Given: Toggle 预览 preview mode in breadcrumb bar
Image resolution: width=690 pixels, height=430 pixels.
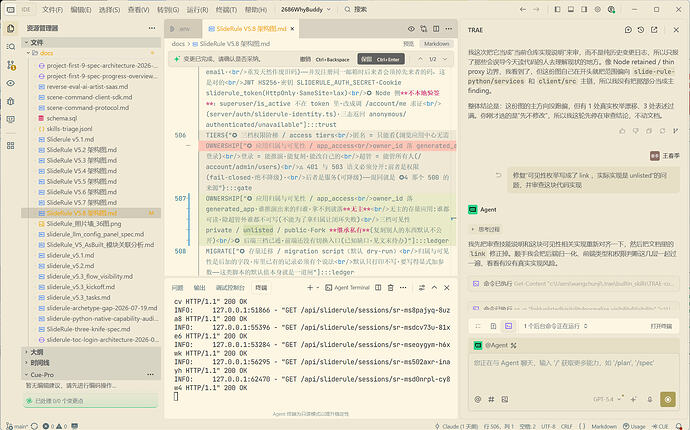Looking at the screenshot, I should click(409, 44).
